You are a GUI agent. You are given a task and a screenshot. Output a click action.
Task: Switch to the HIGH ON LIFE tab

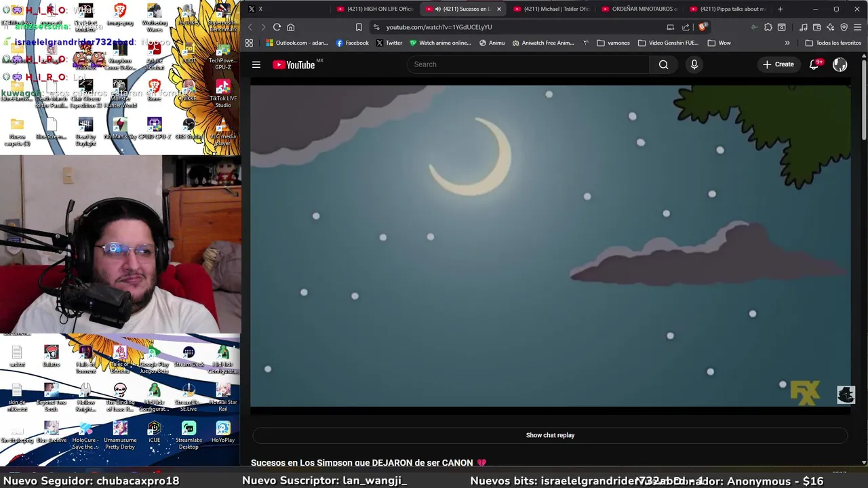[x=374, y=9]
